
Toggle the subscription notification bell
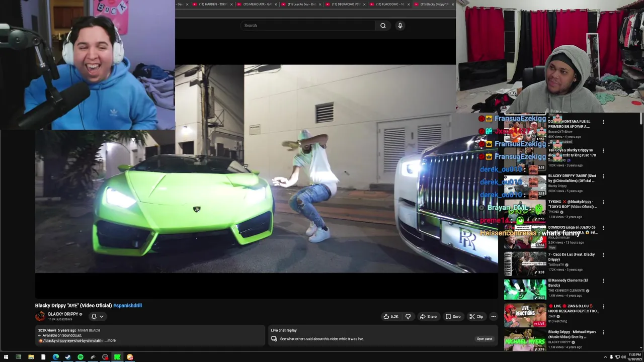pos(94,316)
